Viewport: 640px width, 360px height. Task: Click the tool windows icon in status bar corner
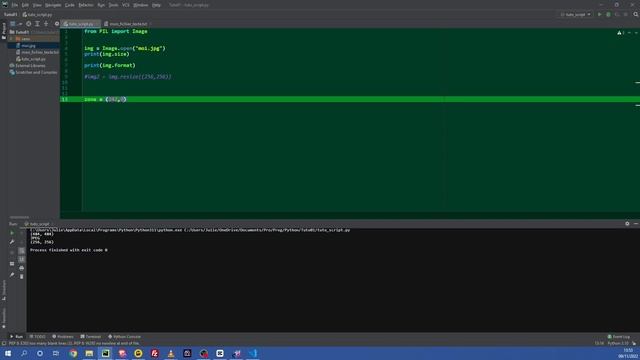[x=4, y=343]
